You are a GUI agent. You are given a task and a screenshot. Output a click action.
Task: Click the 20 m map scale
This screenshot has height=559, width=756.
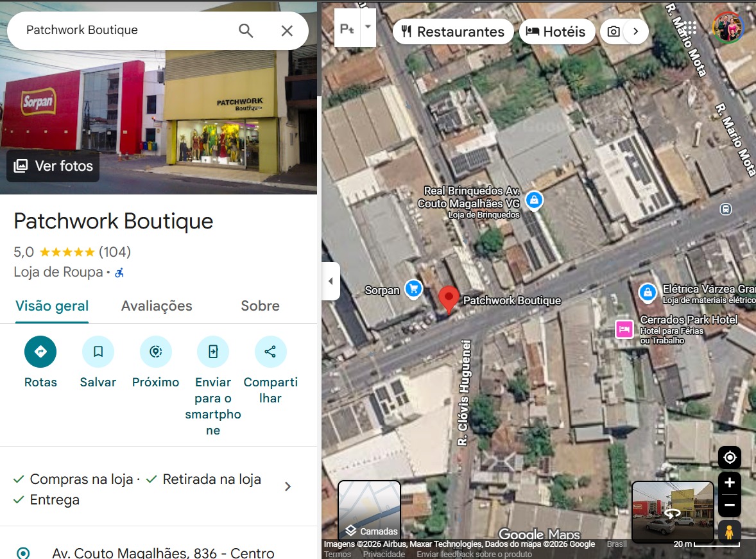click(x=707, y=544)
